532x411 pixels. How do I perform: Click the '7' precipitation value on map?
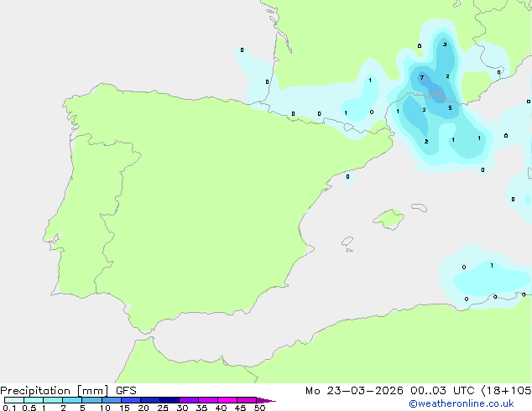422,77
